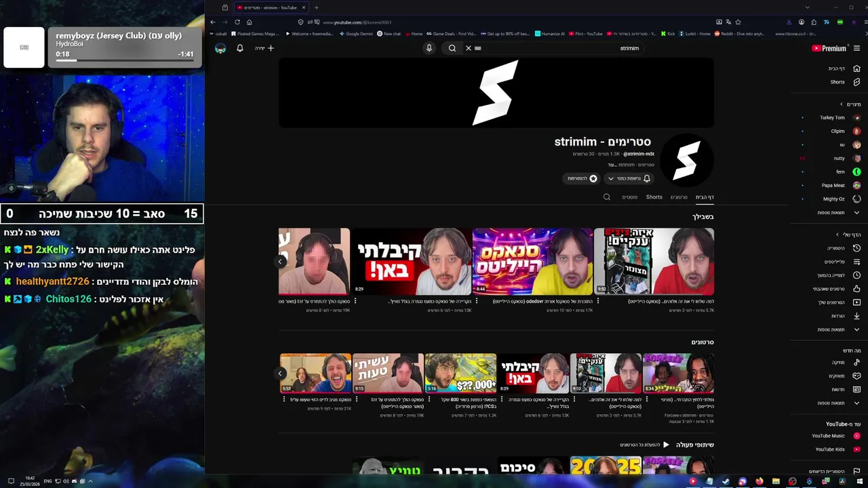Select the פוסטים posts channel tab
Viewport: 868px width, 488px height.
(x=629, y=197)
